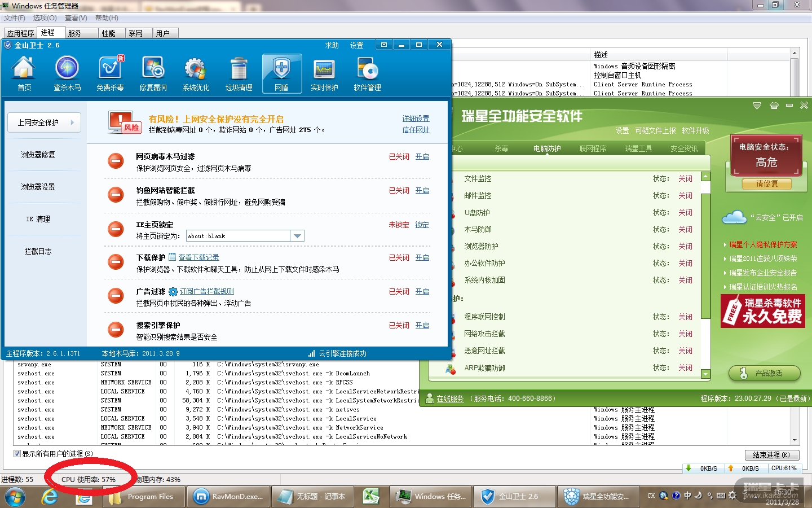The height and width of the screenshot is (508, 812).
Task: Click the 瑞星 list scrollbar thumb
Action: click(x=705, y=256)
